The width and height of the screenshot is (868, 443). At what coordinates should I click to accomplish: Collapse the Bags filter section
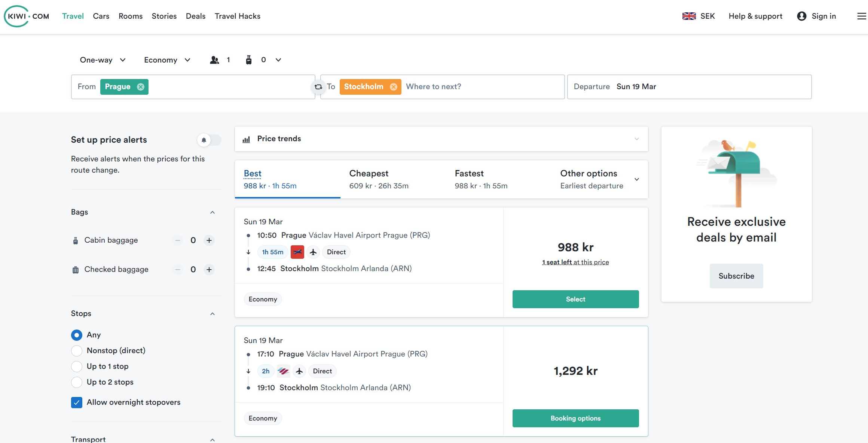pos(213,212)
